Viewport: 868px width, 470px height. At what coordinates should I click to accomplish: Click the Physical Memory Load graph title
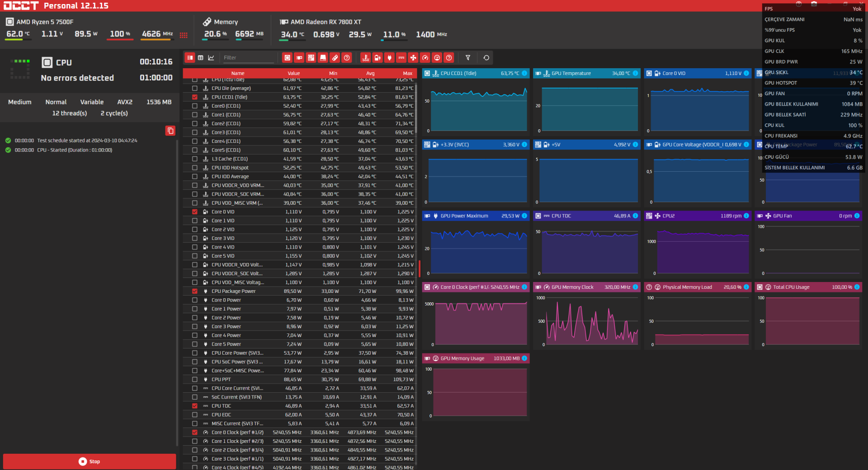687,287
